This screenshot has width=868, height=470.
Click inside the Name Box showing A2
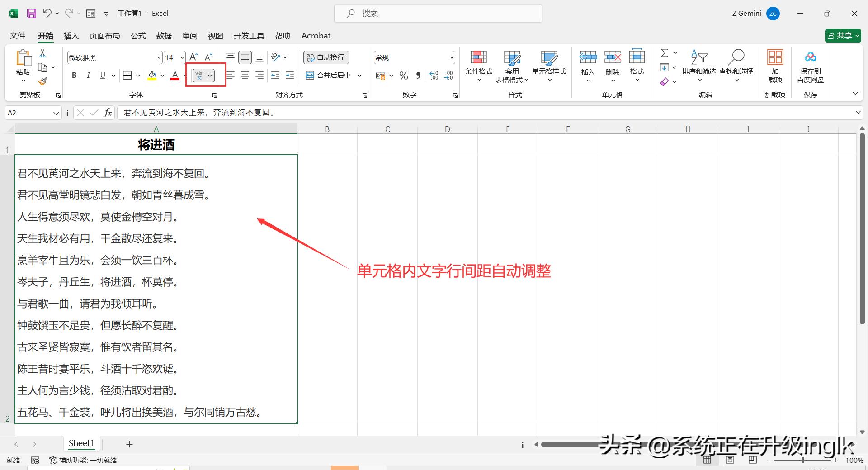[27, 112]
